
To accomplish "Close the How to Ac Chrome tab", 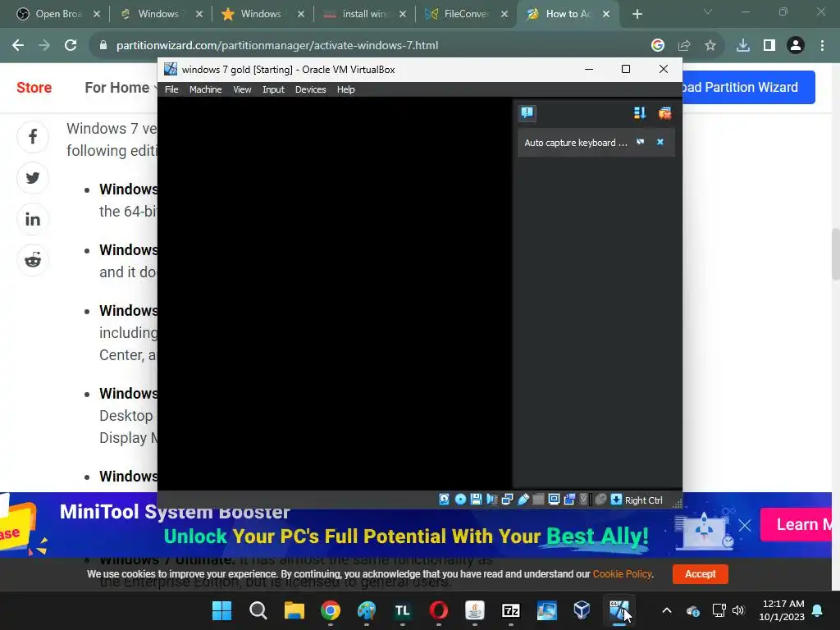I will 606,14.
